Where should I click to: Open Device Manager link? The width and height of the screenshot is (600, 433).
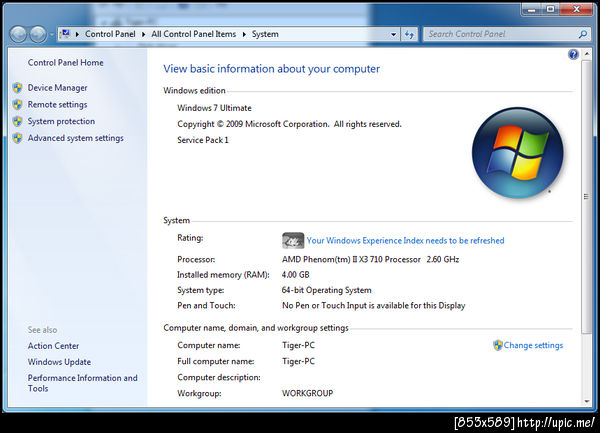click(57, 88)
